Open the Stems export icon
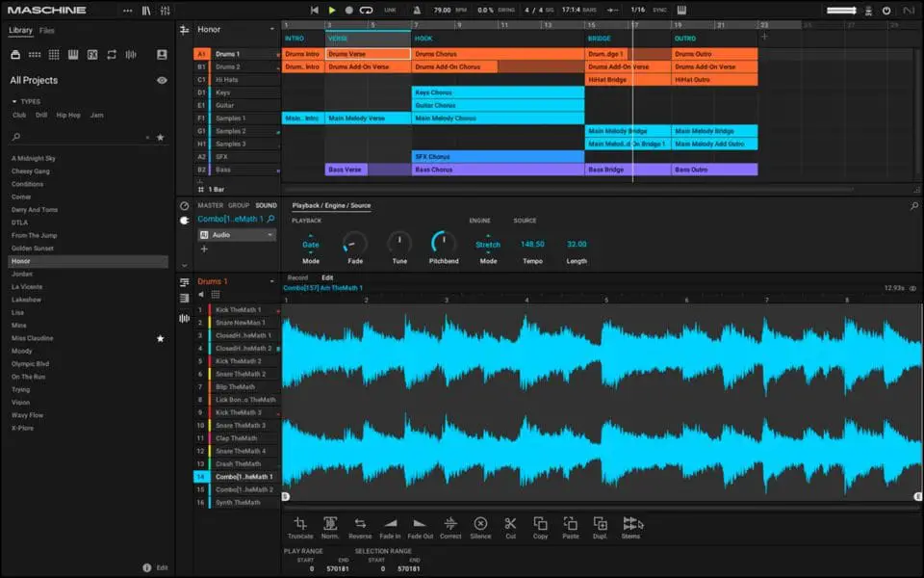Image resolution: width=924 pixels, height=578 pixels. (x=631, y=523)
